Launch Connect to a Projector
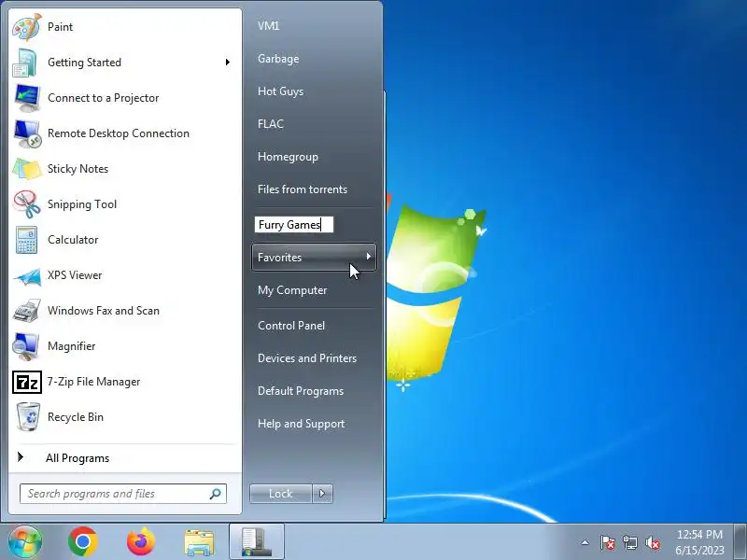Image resolution: width=747 pixels, height=560 pixels. [x=125, y=98]
